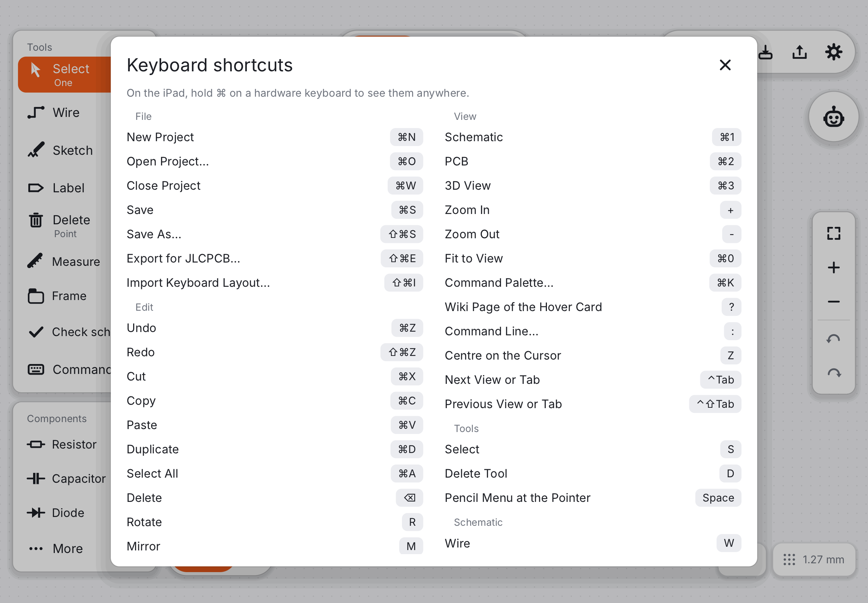Click the ⇧⌘Z Redo key badge
Screen dimensions: 868x603
[401, 352]
